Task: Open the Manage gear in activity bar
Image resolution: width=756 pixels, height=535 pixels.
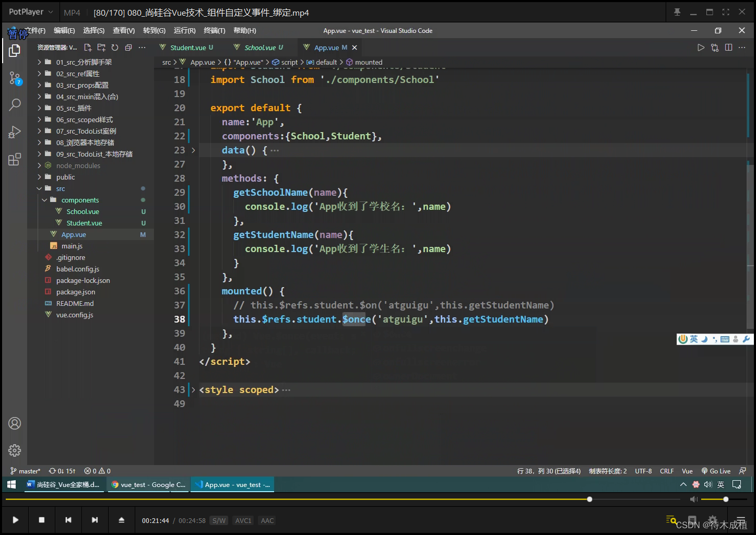Action: 15,450
